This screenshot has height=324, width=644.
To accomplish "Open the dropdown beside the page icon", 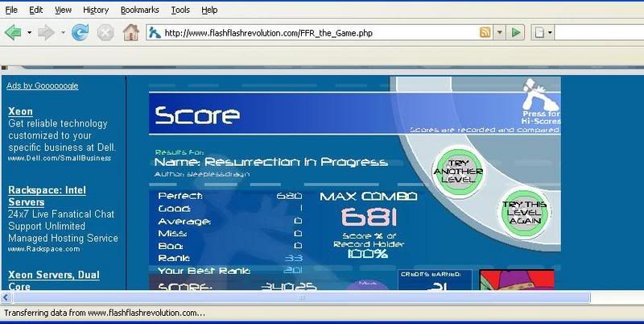I will click(550, 32).
